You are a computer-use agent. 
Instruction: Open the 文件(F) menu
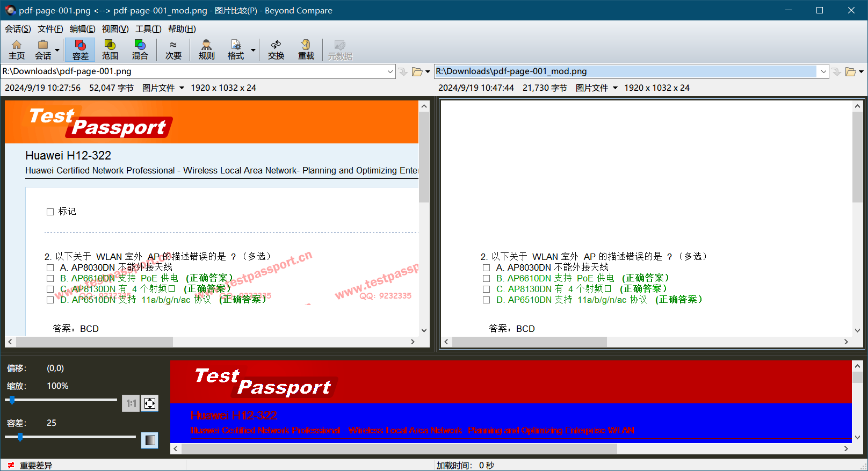[50, 29]
